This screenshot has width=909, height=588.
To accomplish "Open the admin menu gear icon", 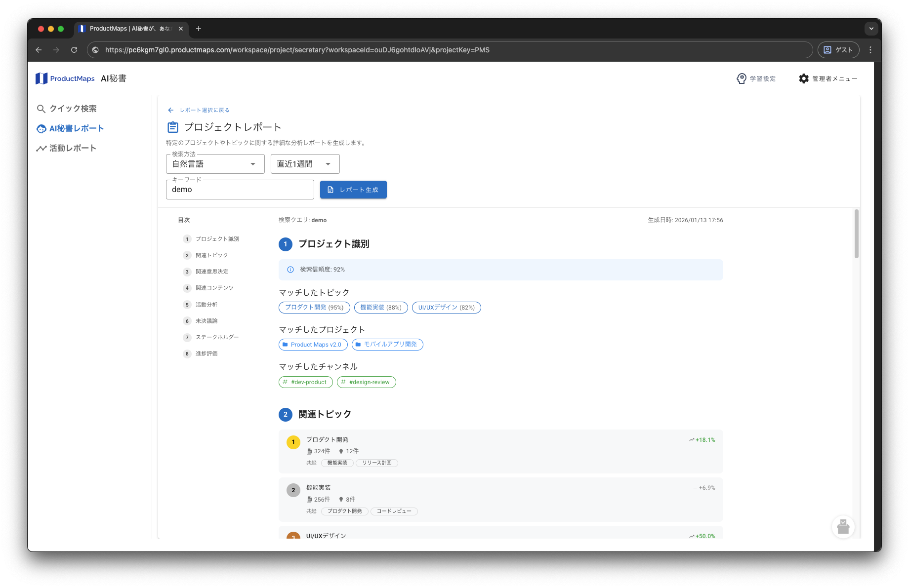I will (804, 78).
